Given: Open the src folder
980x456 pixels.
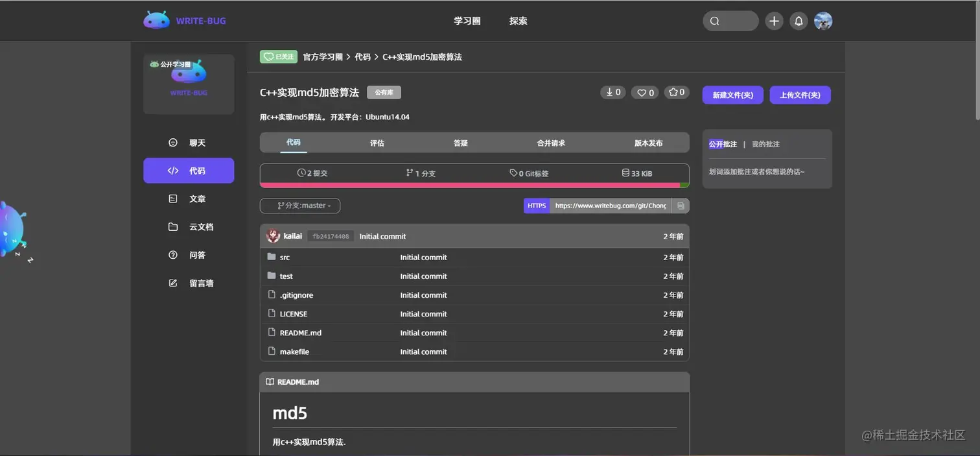Looking at the screenshot, I should coord(285,258).
